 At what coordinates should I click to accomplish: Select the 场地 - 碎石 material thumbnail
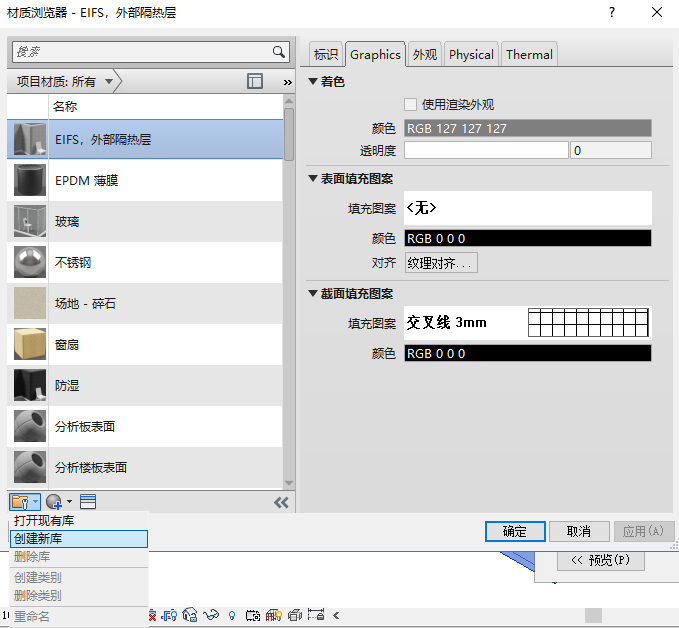pyautogui.click(x=29, y=303)
